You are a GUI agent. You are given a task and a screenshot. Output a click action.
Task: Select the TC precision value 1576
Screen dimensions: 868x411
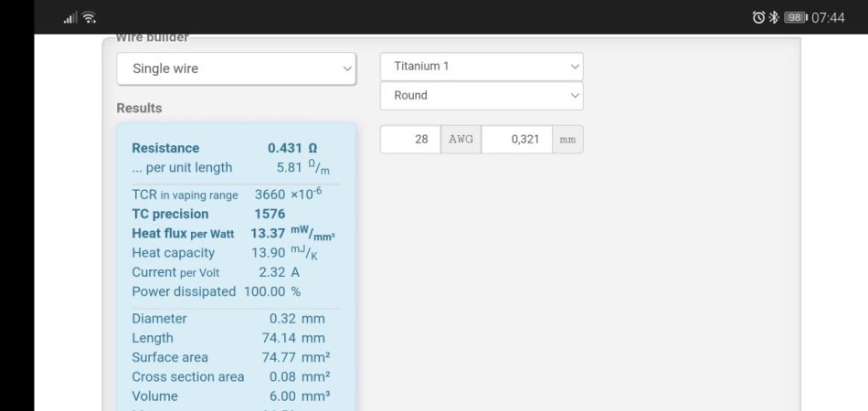coord(270,214)
